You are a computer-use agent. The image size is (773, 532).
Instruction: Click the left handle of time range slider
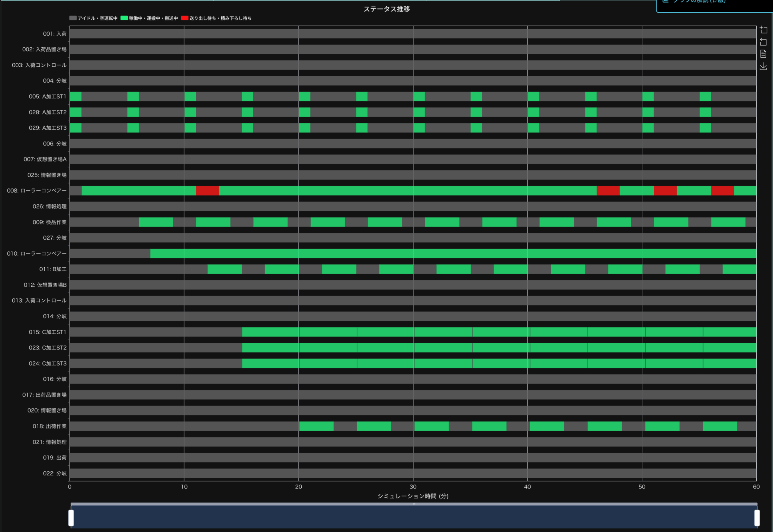point(71,518)
